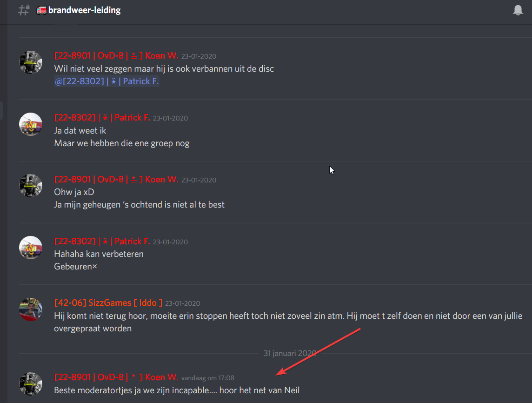
Task: Open Patrick F.'s avatar beside 'Hahaha kan verbeteren'
Action: [x=31, y=248]
